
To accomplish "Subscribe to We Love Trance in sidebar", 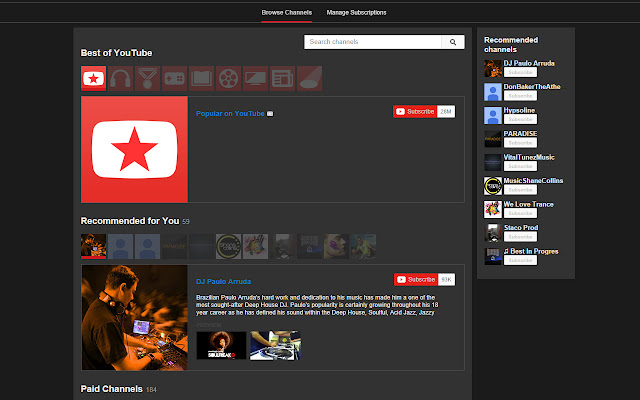I will [x=520, y=213].
